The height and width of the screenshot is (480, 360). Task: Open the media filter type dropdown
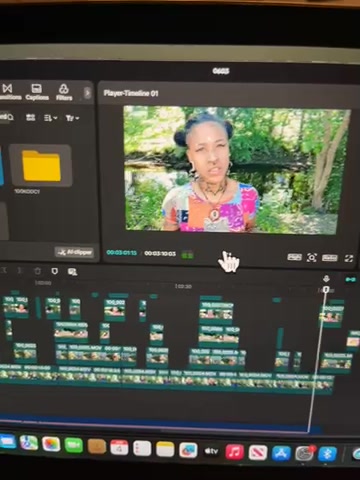tap(72, 118)
